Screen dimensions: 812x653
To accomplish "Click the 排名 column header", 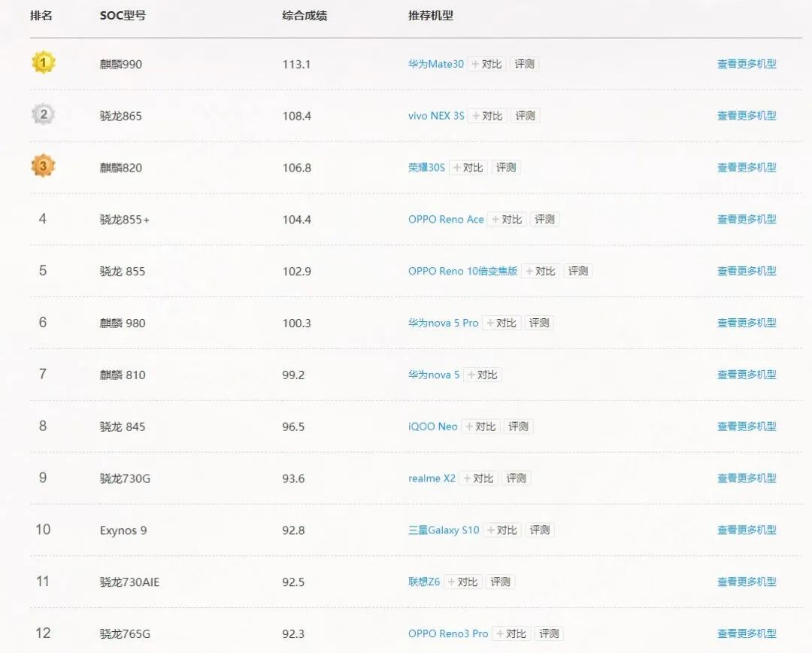I will (41, 16).
